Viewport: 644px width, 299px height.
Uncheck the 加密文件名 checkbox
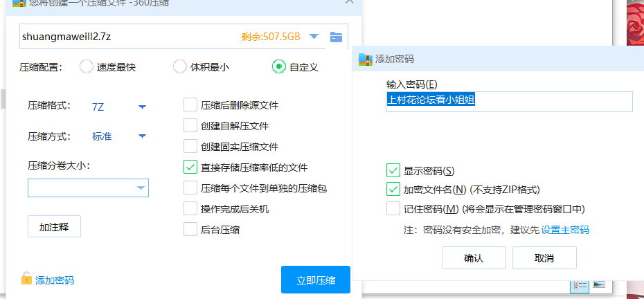pos(393,190)
